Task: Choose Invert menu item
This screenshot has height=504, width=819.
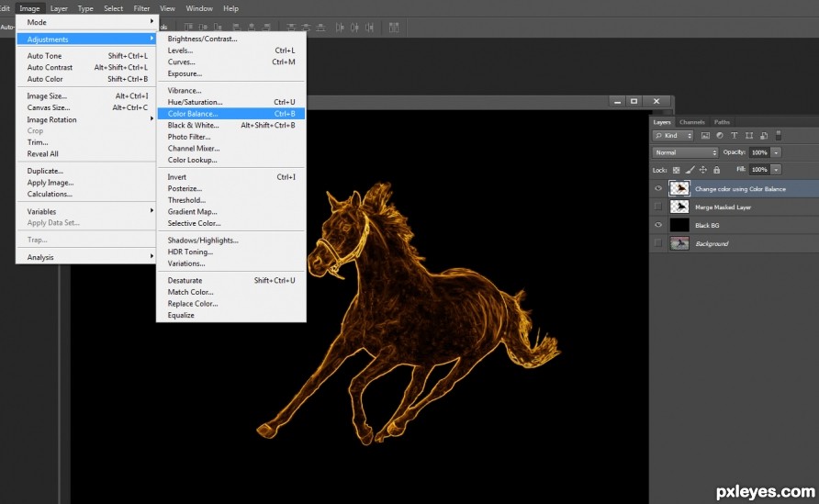Action: click(230, 176)
